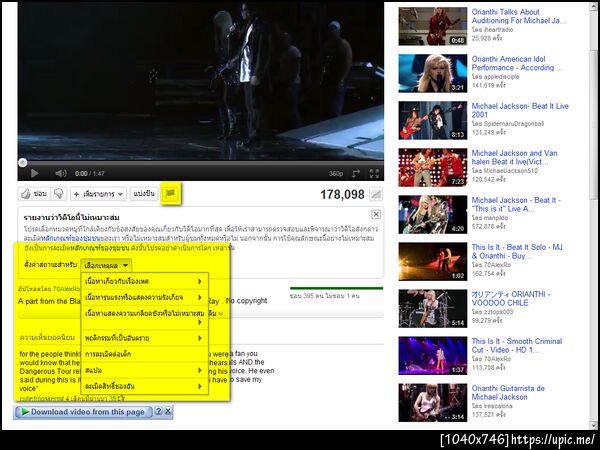This screenshot has width=600, height=450.
Task: Select the child abuse menu entry (การละเมิดต่อเด็ก)
Action: click(145, 354)
